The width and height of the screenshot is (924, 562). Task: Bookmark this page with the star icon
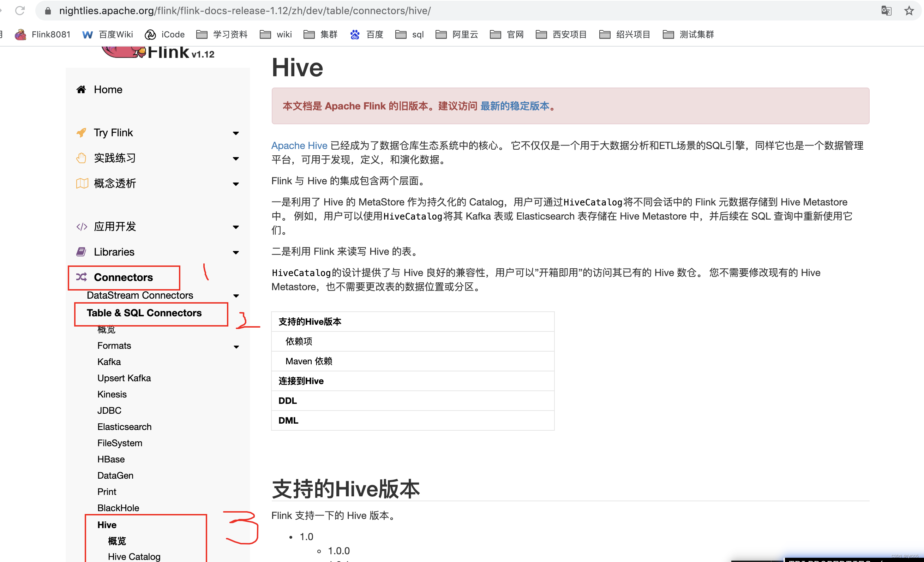click(x=908, y=11)
